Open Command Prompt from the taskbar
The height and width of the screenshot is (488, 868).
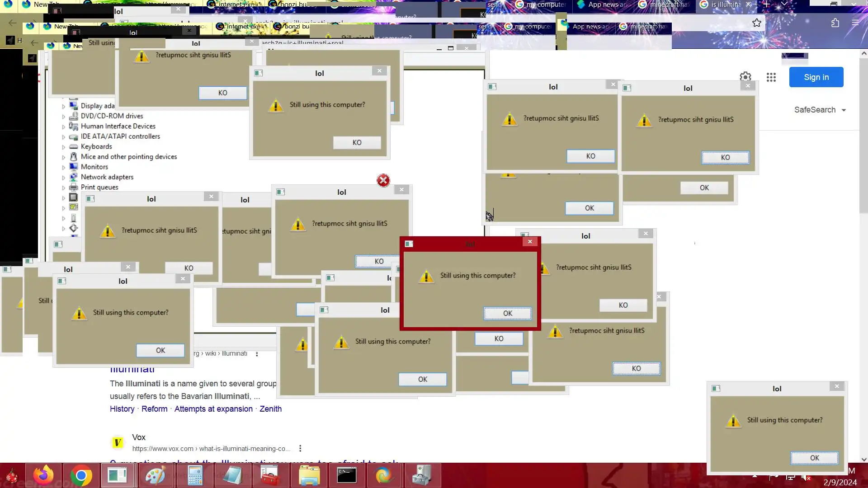347,476
